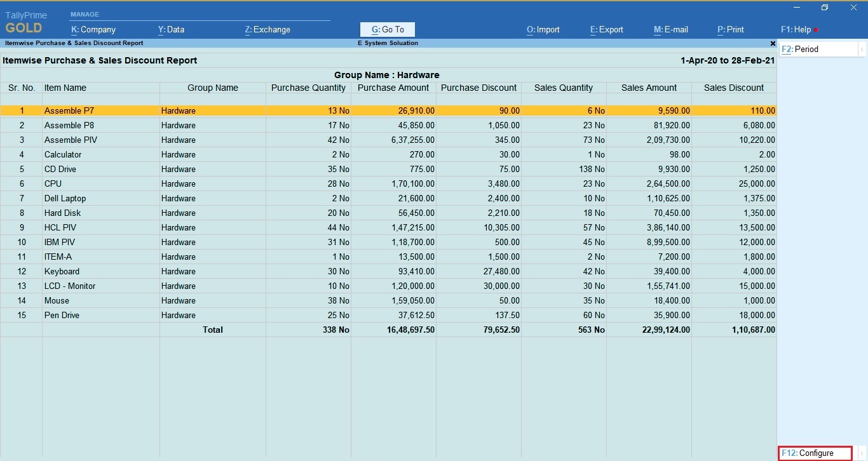
Task: Export the report using E: Export
Action: pos(606,29)
